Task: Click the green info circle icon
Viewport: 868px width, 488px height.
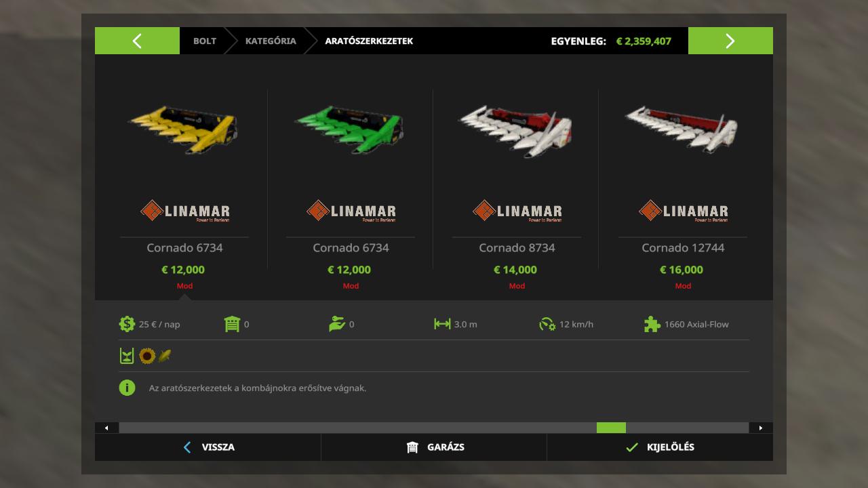Action: click(x=127, y=388)
